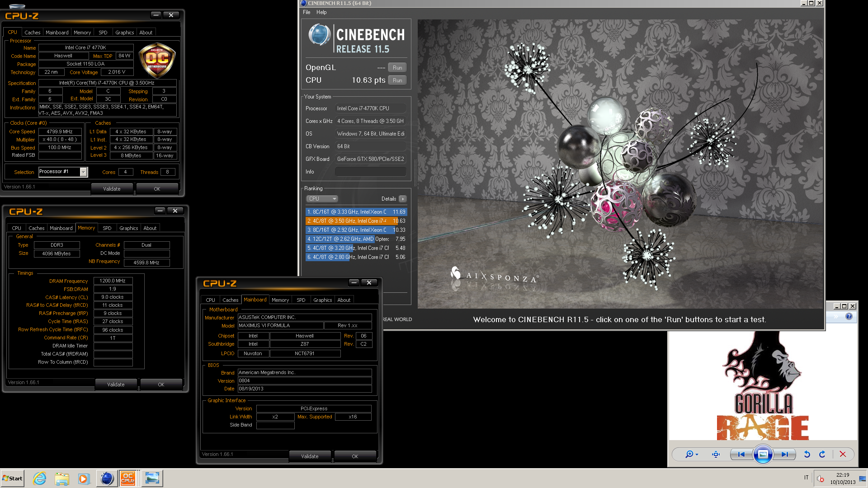Open Processor #1 selection dropdown
The width and height of the screenshot is (868, 488).
point(84,172)
